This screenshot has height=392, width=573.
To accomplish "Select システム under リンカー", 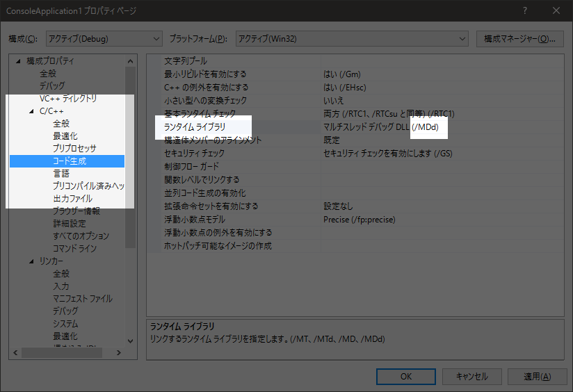I will point(65,324).
